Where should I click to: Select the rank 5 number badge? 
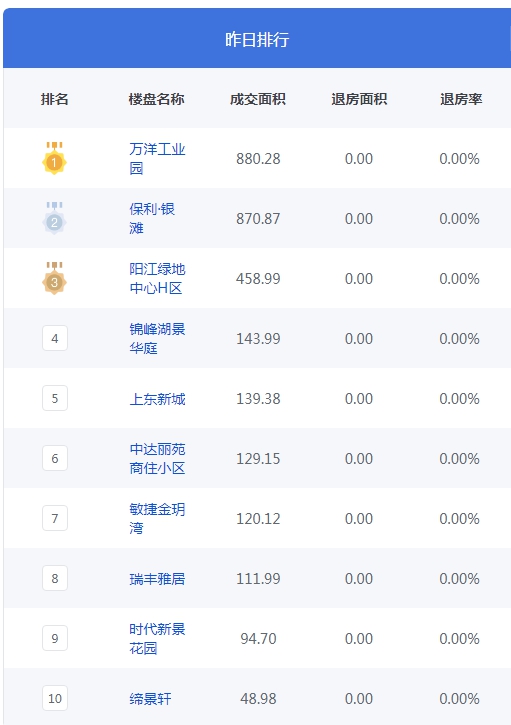point(55,398)
